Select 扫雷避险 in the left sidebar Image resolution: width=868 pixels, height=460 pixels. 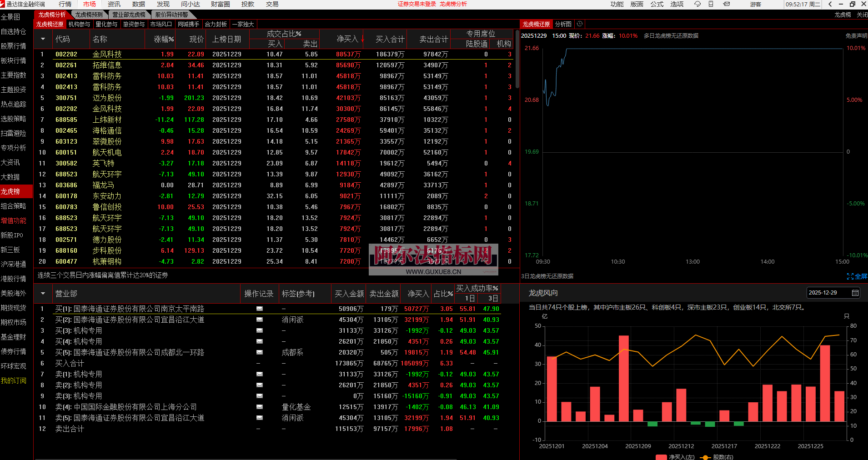click(x=14, y=133)
